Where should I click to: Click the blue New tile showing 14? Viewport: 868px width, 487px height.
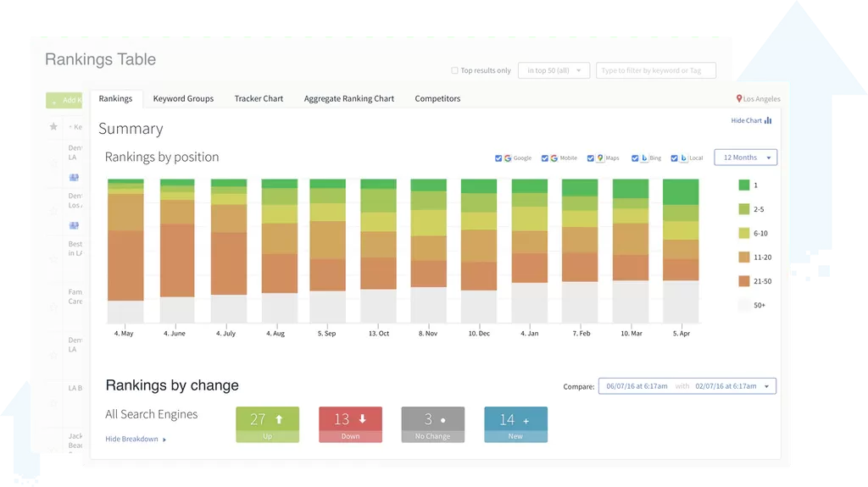pyautogui.click(x=515, y=424)
